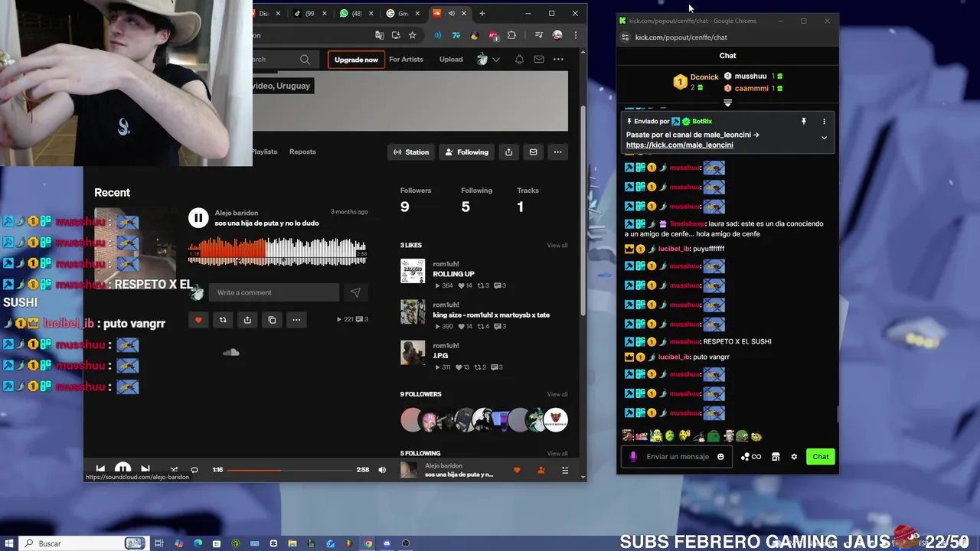Mute the SoundCloud tab via speaker icon
The width and height of the screenshot is (980, 551).
(x=451, y=13)
